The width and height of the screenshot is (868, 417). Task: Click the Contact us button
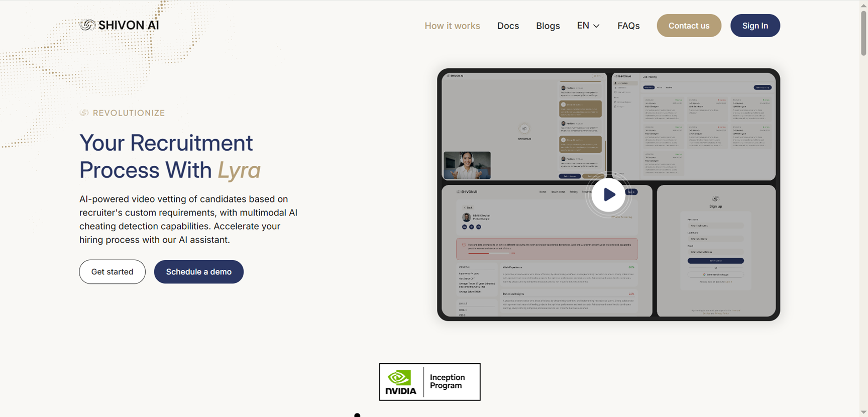coord(689,26)
